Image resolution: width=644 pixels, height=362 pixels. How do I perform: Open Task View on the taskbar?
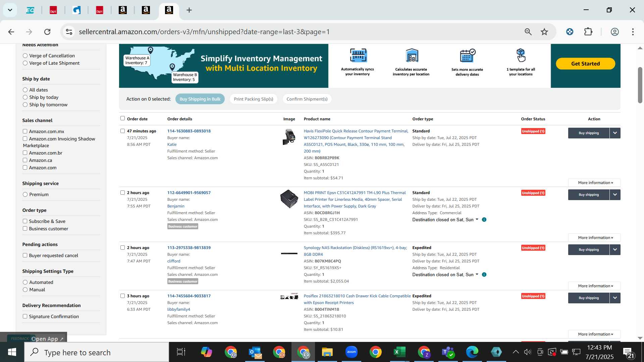pyautogui.click(x=181, y=352)
